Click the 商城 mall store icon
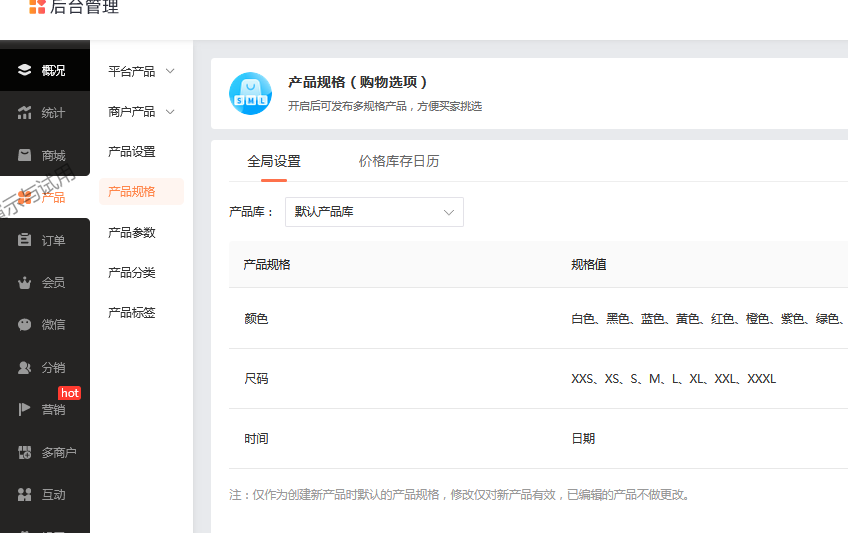Screen dimensions: 848x533 tap(25, 155)
